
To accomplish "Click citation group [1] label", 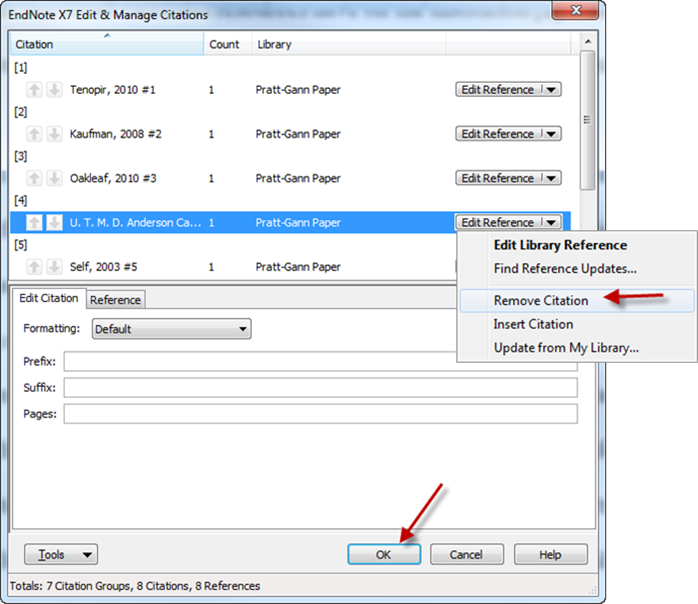I will click(20, 68).
